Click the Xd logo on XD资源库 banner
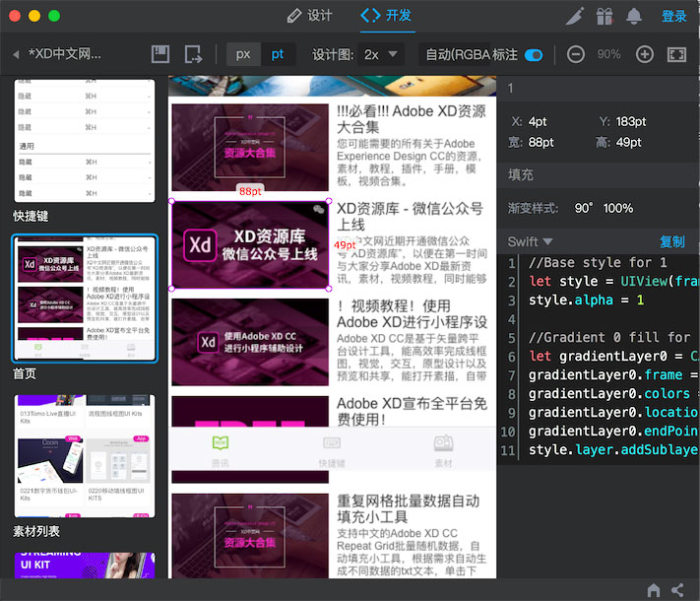 coord(201,245)
